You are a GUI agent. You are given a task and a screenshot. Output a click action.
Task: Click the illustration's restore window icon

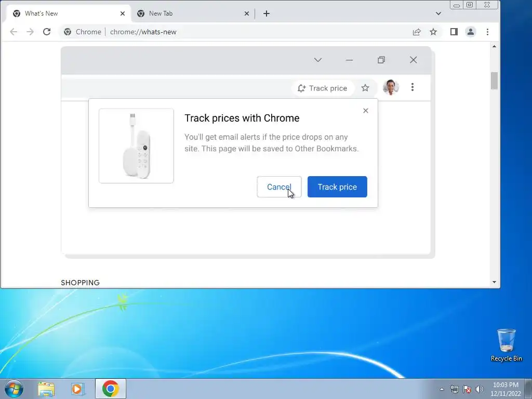[381, 60]
